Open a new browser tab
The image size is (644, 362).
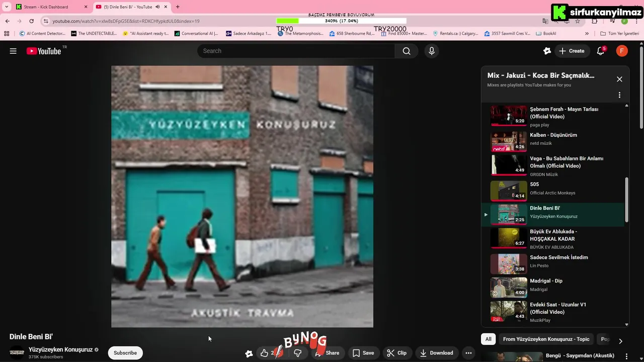[x=177, y=7]
